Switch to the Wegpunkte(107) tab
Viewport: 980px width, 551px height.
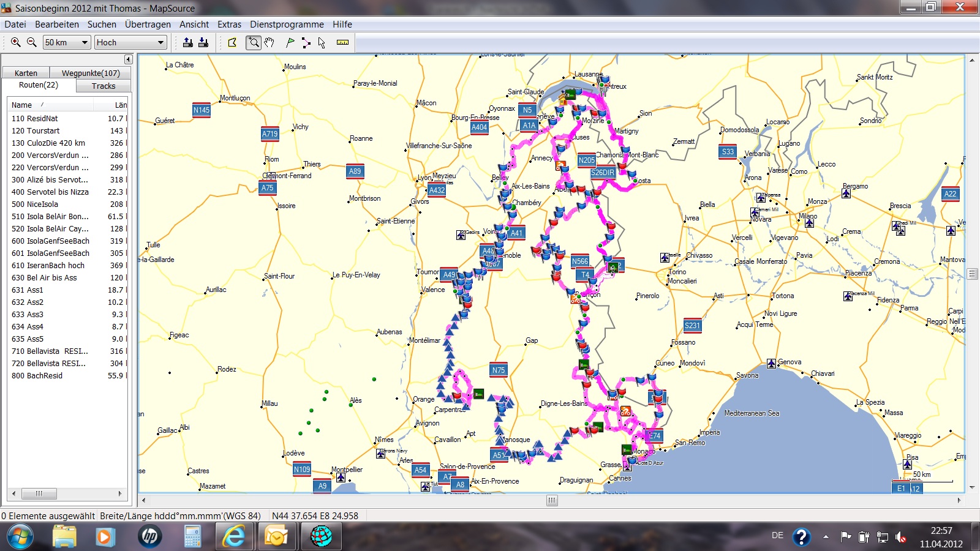pos(90,73)
